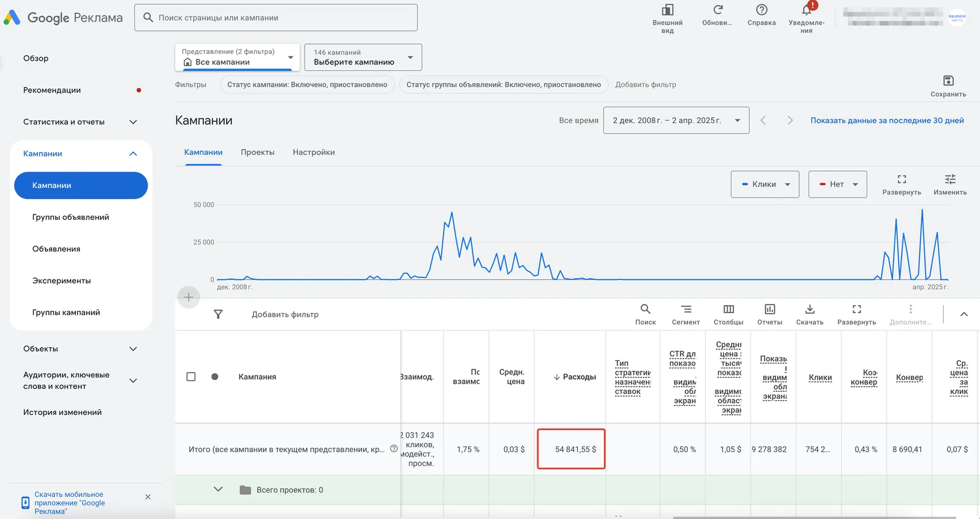
Task: Click Показать данные за последние 30 дней
Action: [887, 121]
